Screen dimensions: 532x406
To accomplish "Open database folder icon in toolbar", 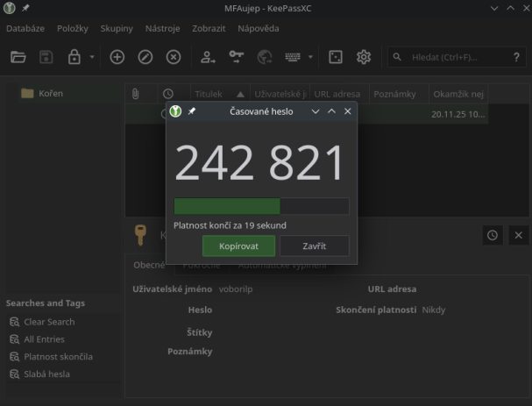I will tap(18, 57).
